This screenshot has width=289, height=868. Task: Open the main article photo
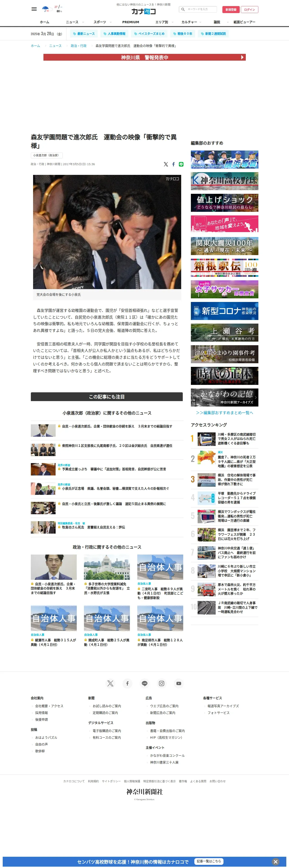pyautogui.click(x=107, y=232)
